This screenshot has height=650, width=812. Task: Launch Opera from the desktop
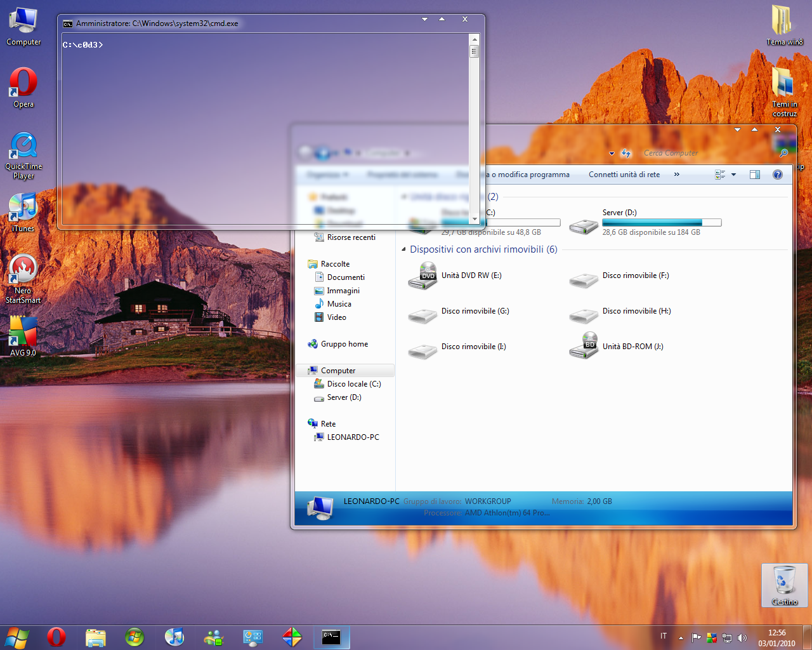pos(23,83)
